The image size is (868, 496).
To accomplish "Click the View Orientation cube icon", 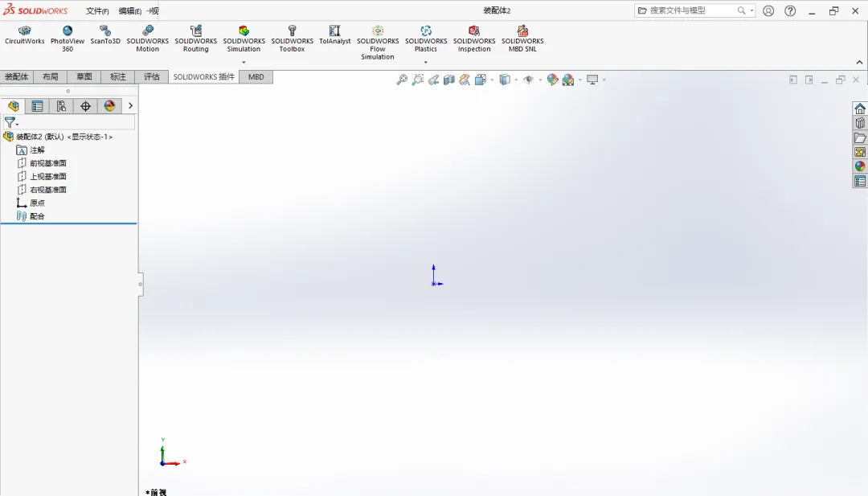I will (x=481, y=80).
